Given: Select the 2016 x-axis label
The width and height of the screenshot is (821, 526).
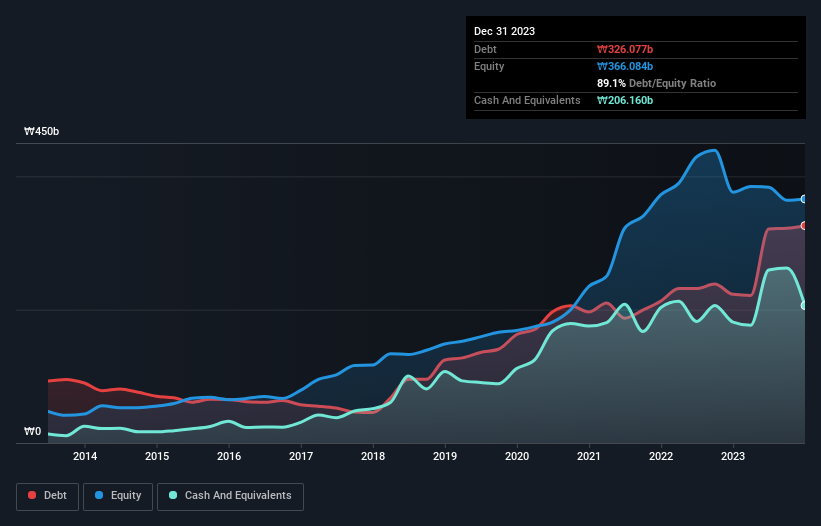Looking at the screenshot, I should click(x=229, y=456).
